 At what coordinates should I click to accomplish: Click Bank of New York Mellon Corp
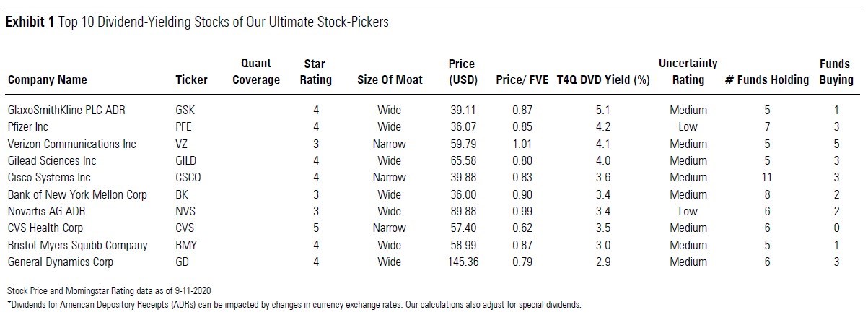coord(77,194)
